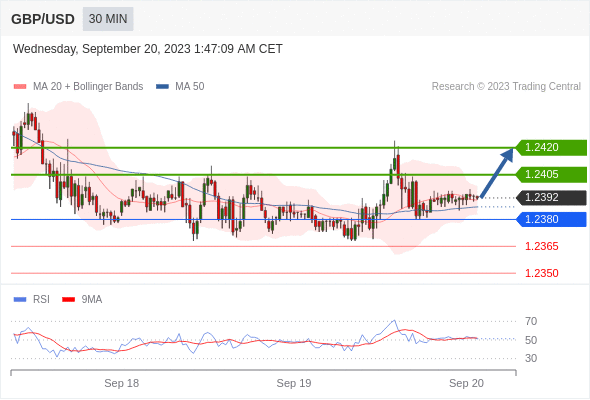Click the red 1.2350 support label
The height and width of the screenshot is (400, 590).
pyautogui.click(x=541, y=273)
